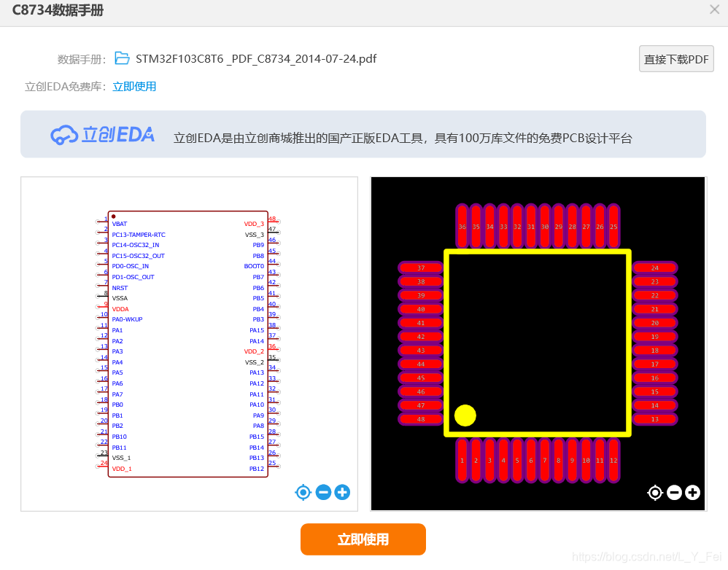Zoom out the PCB footprint preview

tap(674, 493)
